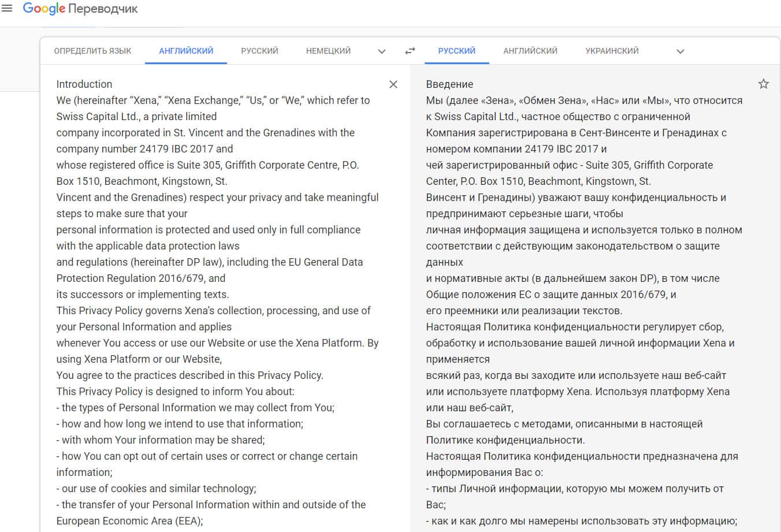
Task: Click the source heading 'Introduction'
Action: click(x=84, y=84)
